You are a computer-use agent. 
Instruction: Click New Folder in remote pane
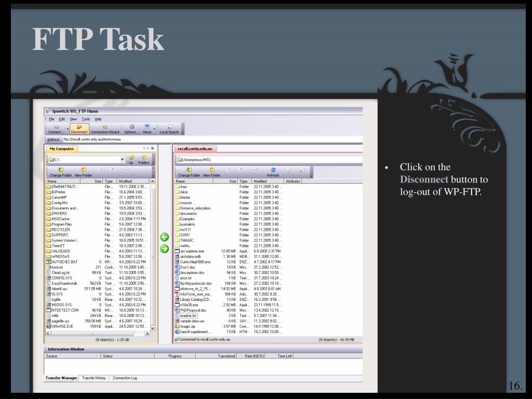click(212, 172)
